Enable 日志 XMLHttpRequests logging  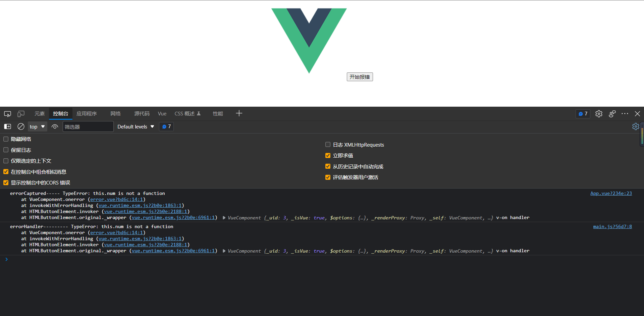(x=328, y=144)
